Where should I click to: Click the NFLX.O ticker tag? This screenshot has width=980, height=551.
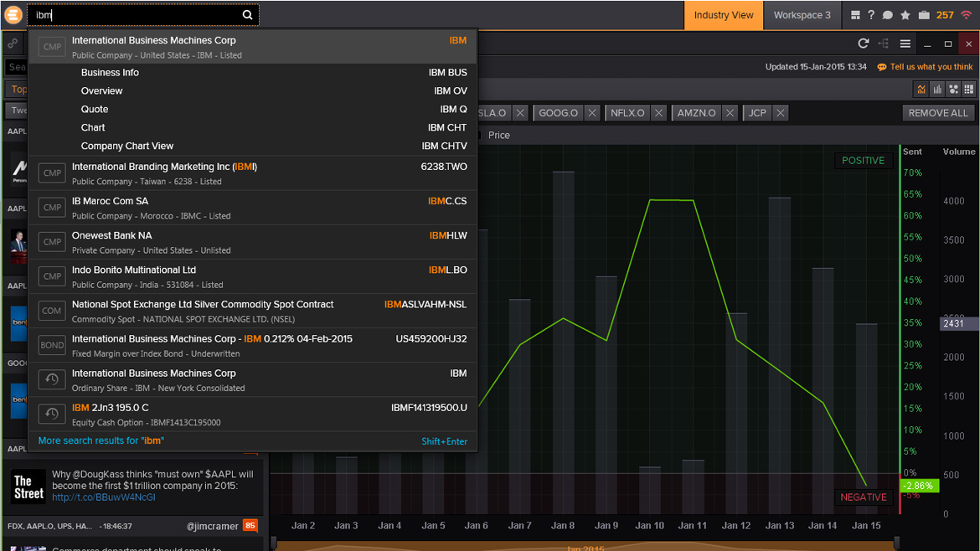click(x=627, y=113)
